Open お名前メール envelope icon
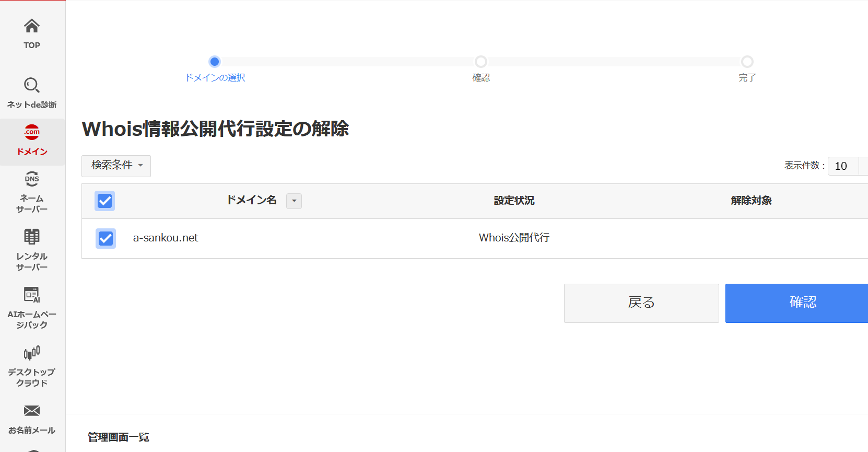868x452 pixels. coord(32,411)
